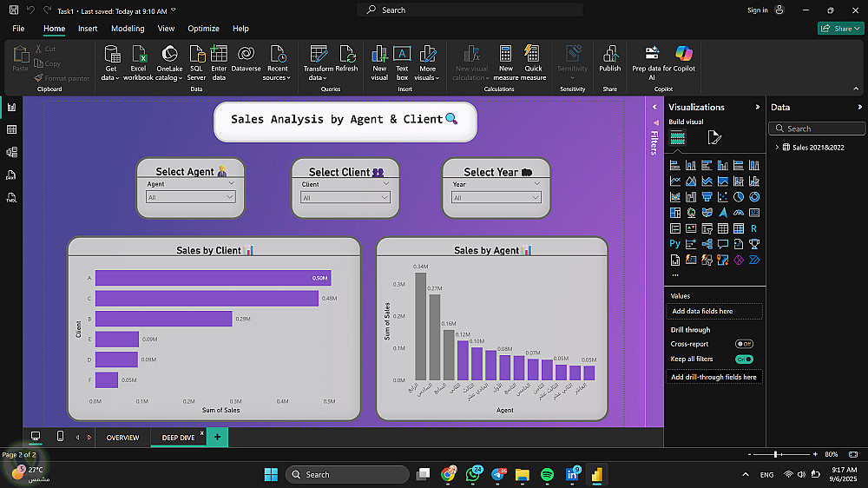
Task: Switch to mobile layout icon
Action: tap(61, 437)
